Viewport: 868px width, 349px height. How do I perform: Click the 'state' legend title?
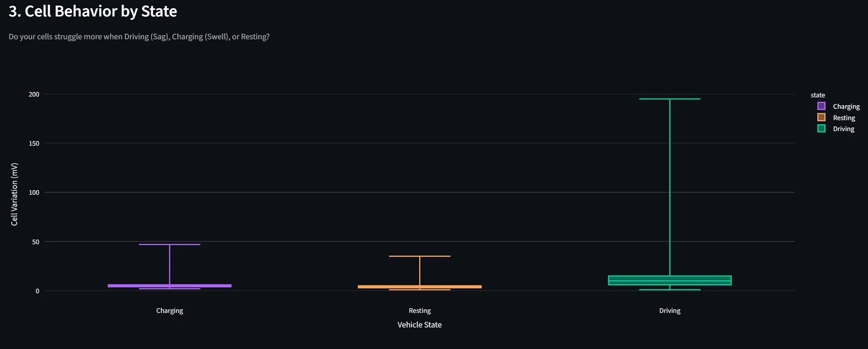click(818, 95)
